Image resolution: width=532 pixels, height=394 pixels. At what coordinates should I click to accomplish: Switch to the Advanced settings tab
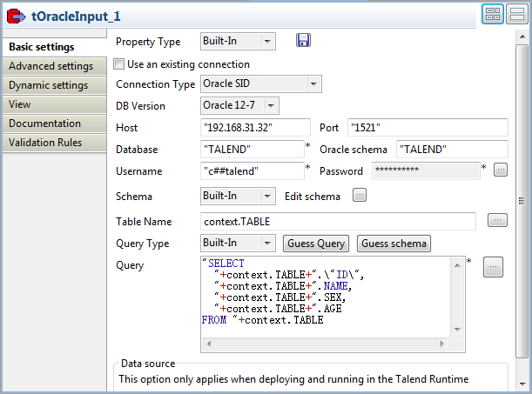(x=51, y=66)
